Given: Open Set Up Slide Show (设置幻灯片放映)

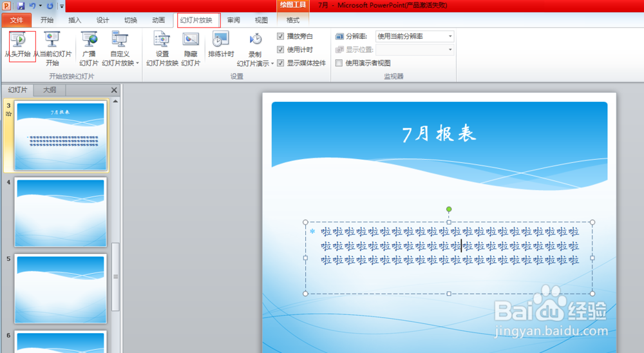Looking at the screenshot, I should pos(162,48).
